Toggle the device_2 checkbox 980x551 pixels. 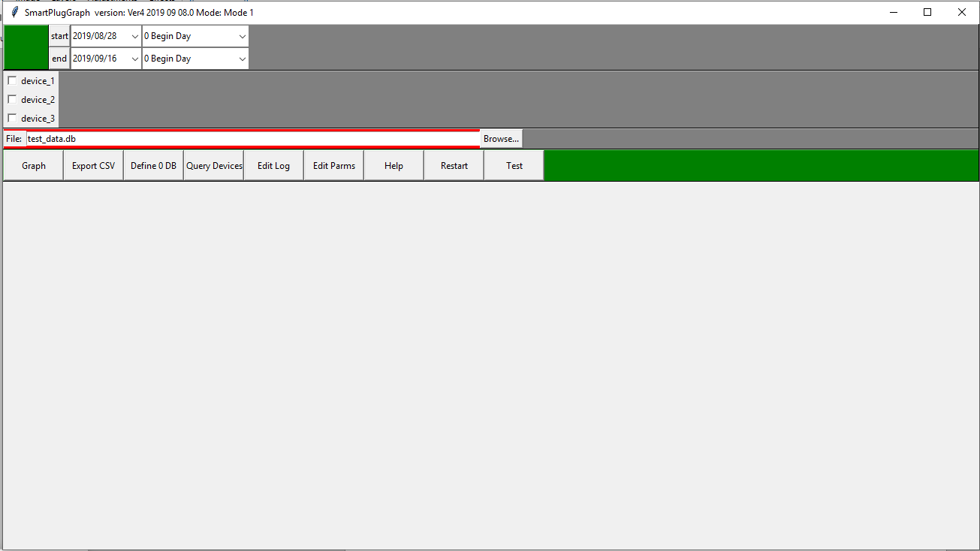click(x=12, y=99)
